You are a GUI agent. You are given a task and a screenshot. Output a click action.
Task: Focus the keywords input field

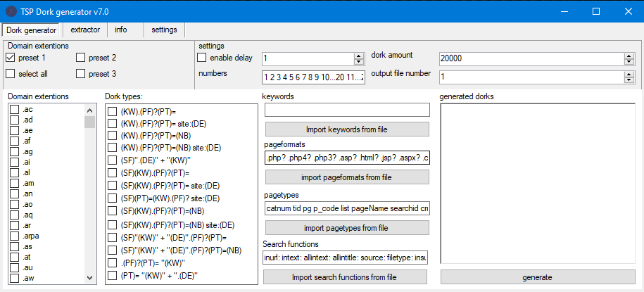tap(347, 110)
